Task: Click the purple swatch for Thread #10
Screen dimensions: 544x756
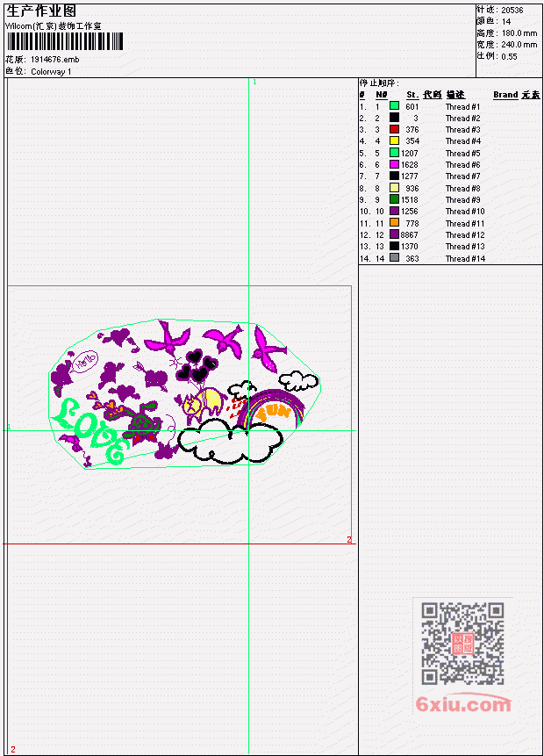Action: click(x=394, y=211)
